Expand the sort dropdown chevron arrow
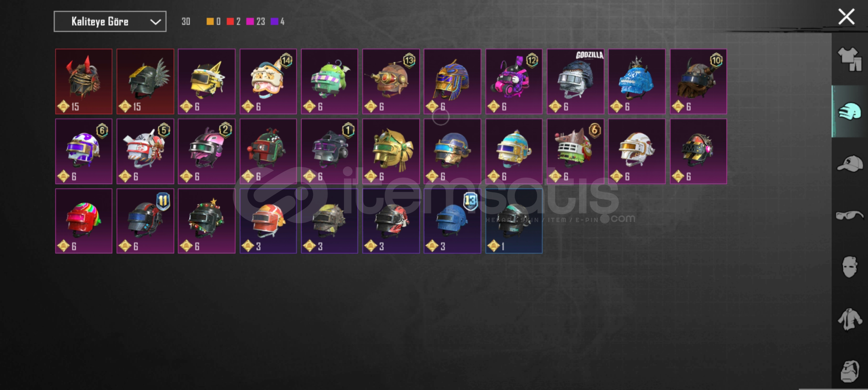The image size is (868, 390). click(155, 22)
